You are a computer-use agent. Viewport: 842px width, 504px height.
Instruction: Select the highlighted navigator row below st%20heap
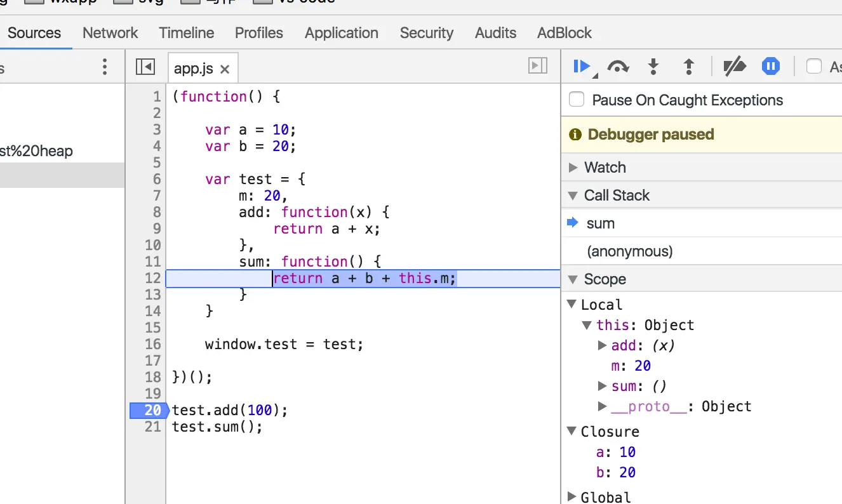[62, 175]
